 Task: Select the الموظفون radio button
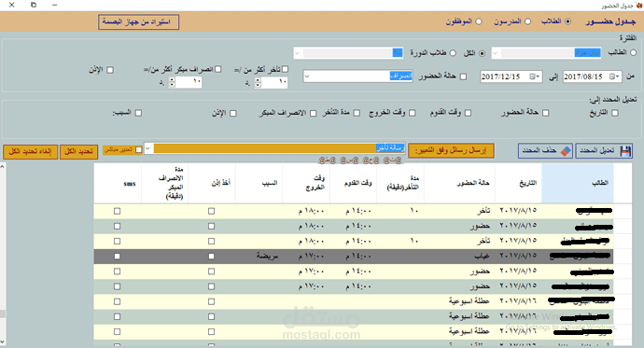click(x=479, y=21)
